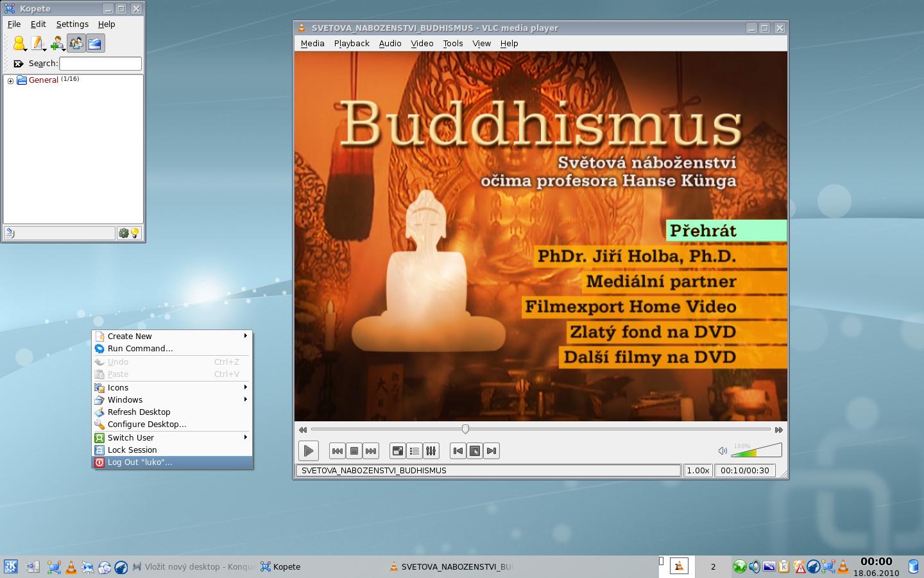Show the VLC playlist

click(x=415, y=451)
